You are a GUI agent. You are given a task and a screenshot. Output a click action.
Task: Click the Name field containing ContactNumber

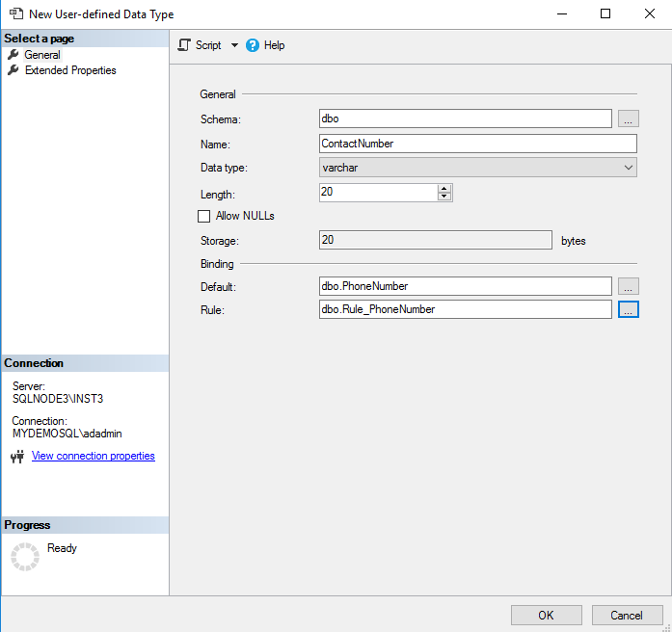(x=477, y=144)
